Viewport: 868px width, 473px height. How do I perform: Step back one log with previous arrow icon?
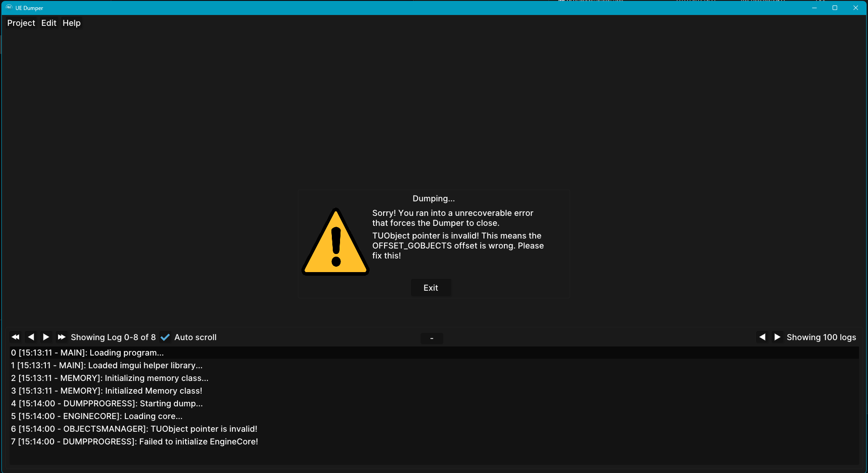pyautogui.click(x=30, y=337)
